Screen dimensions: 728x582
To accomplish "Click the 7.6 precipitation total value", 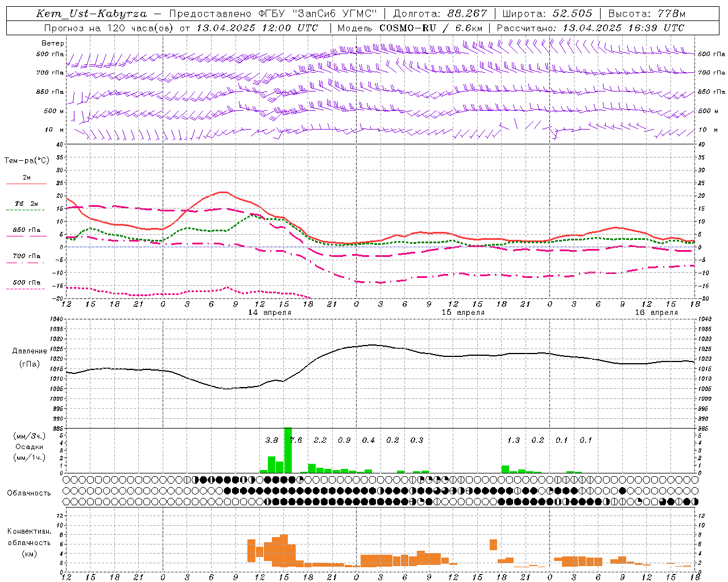I will [x=296, y=440].
